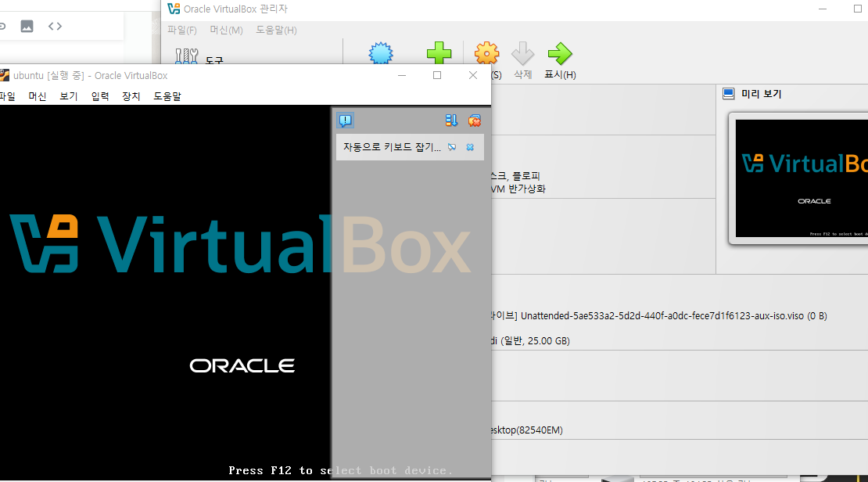This screenshot has height=482, width=868.
Task: Open the 머신 menu in the ubuntu VM window
Action: coord(37,96)
